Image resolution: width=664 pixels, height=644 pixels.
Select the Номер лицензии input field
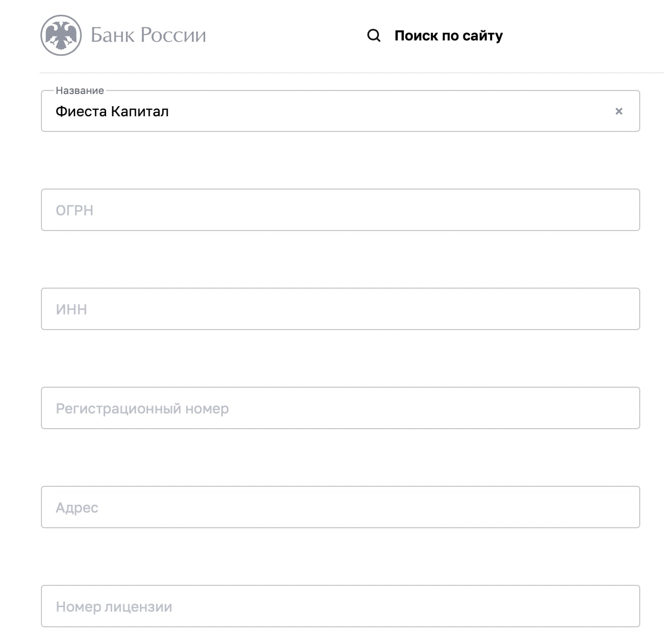[x=341, y=606]
